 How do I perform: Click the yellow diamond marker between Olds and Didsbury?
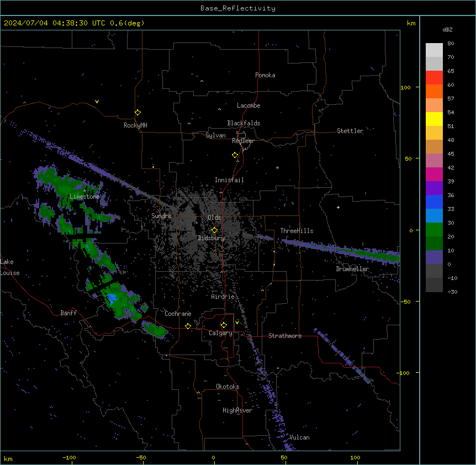coord(214,230)
